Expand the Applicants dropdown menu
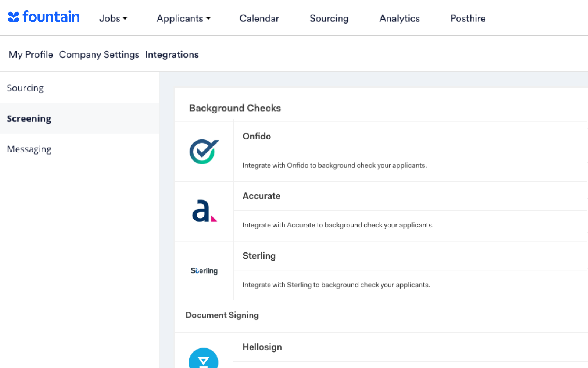This screenshot has width=588, height=368. click(183, 18)
